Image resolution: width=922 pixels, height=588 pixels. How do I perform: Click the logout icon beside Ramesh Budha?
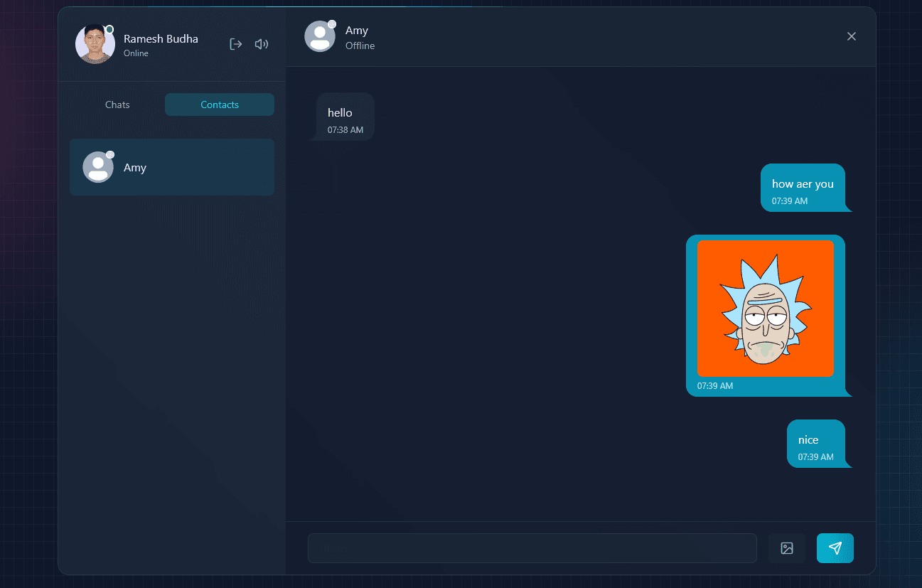pyautogui.click(x=235, y=43)
